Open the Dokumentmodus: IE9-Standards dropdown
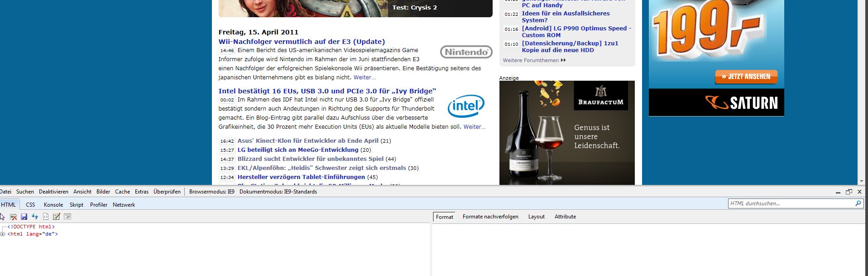 pyautogui.click(x=278, y=192)
